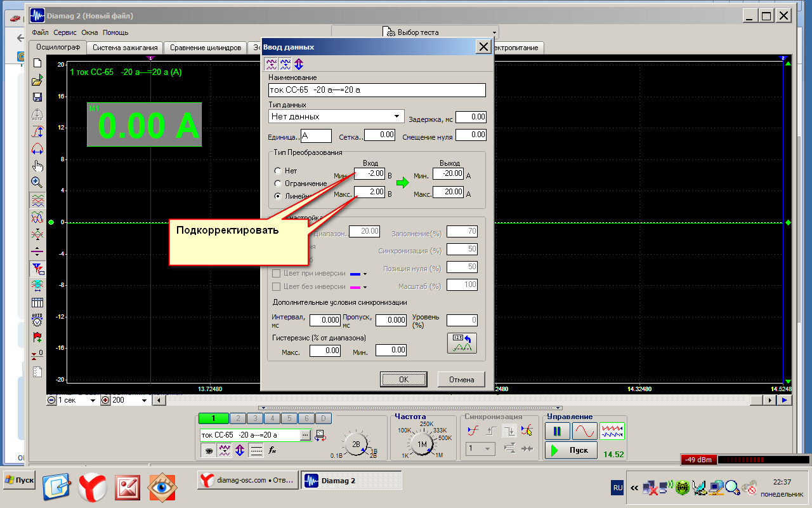Select the 'Линейн' transformation radio button
812x508 pixels.
pos(277,196)
